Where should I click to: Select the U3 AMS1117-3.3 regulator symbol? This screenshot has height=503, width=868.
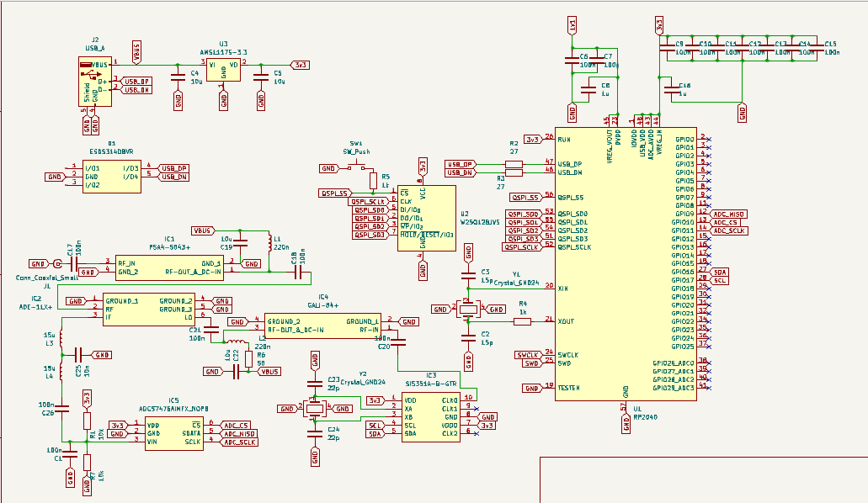tap(223, 70)
